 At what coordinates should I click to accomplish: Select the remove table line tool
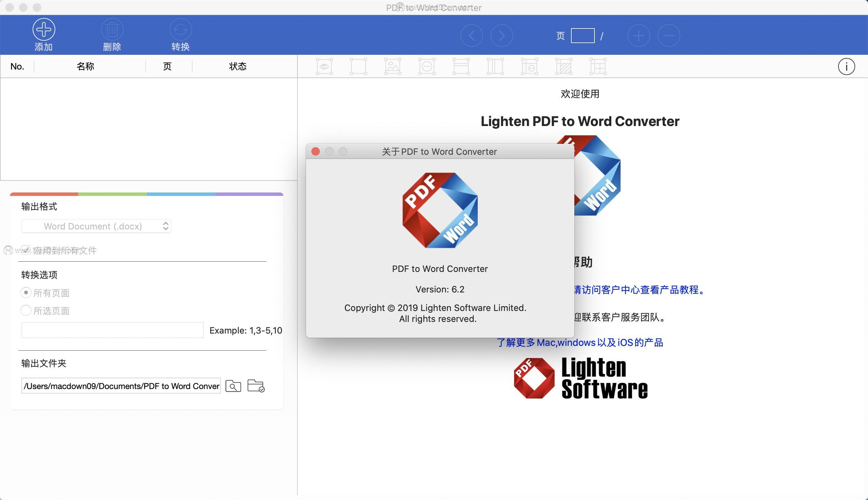(529, 66)
